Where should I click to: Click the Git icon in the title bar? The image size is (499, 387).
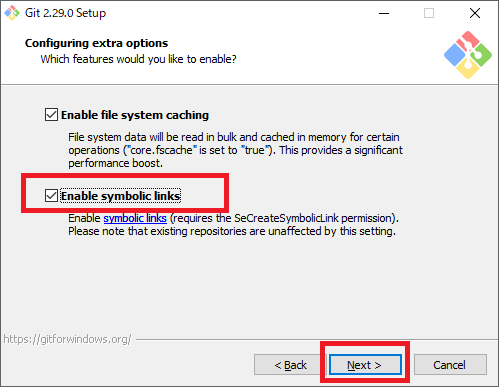pos(12,13)
